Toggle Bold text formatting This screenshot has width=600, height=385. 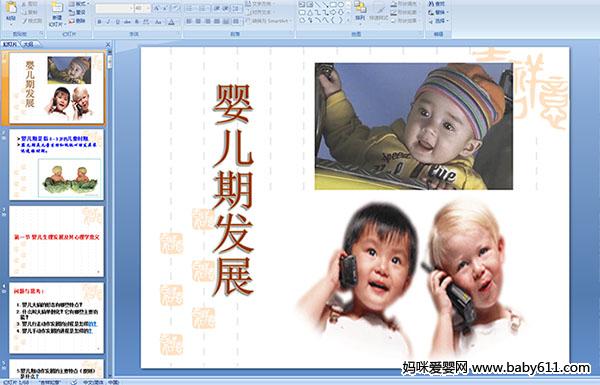99,22
